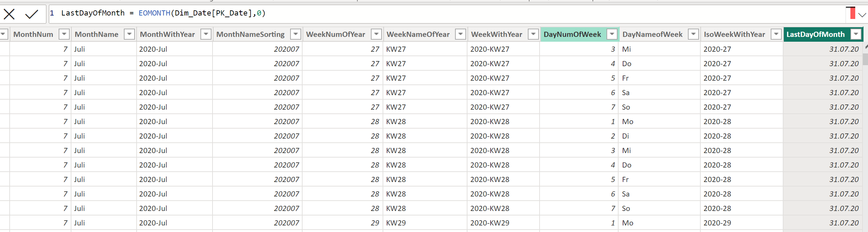Select the DayNameofWeek column header
This screenshot has height=232, width=868.
click(x=652, y=34)
